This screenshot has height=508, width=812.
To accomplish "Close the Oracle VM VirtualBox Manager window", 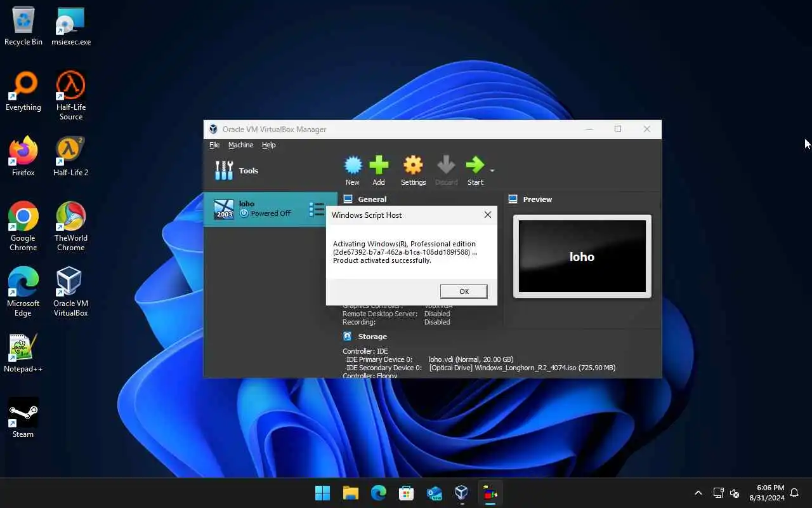I will [646, 129].
